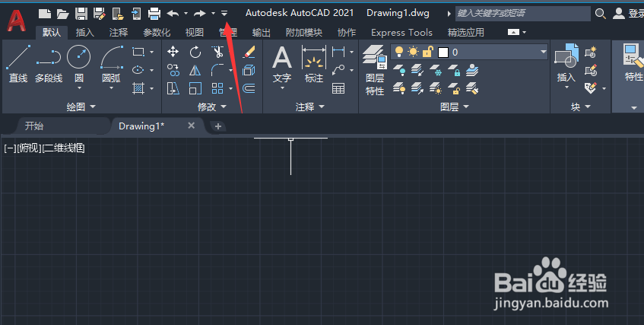This screenshot has width=644, height=325.
Task: Select the Trim scissors tool
Action: click(217, 52)
